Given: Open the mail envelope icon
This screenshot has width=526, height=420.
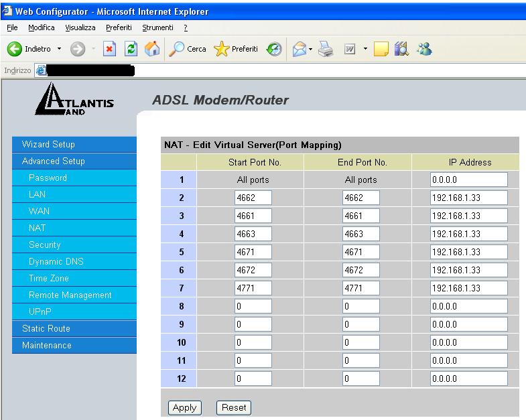Looking at the screenshot, I should 300,50.
